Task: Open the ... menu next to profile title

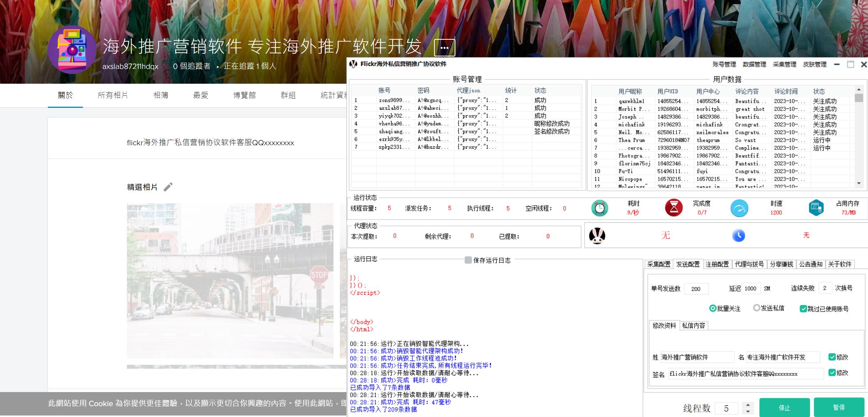Action: pyautogui.click(x=444, y=48)
